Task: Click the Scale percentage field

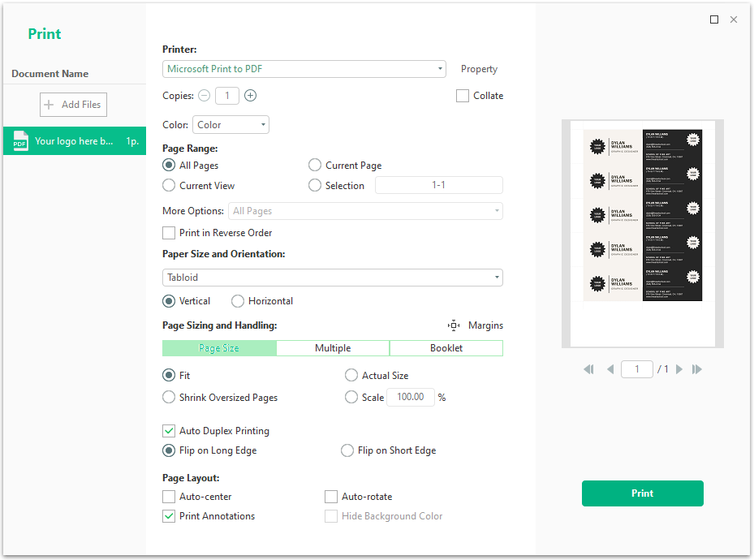Action: coord(411,397)
